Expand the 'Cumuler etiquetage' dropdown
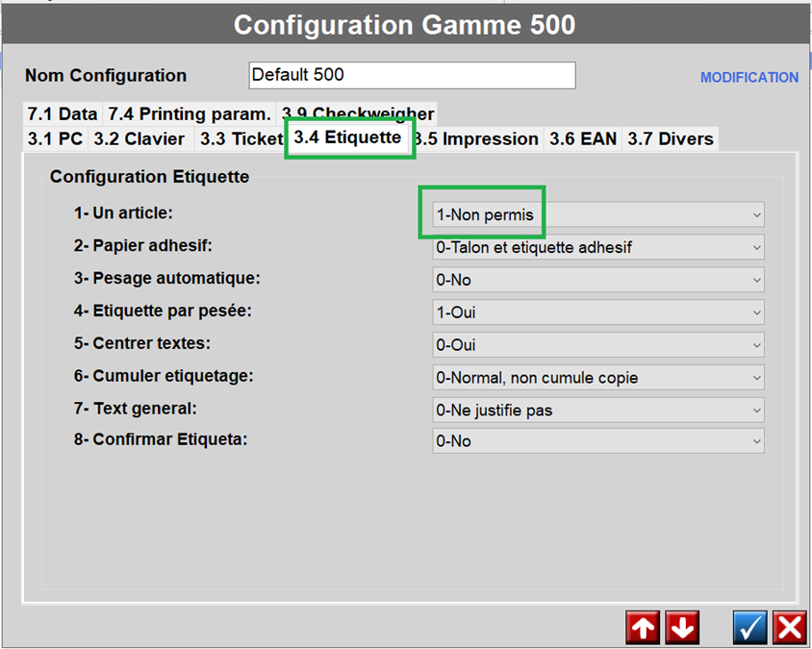The width and height of the screenshot is (812, 649). pos(598,378)
